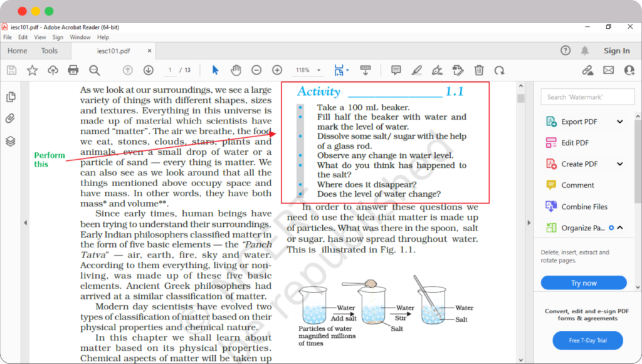Click the Free 7-Day Trial button

pos(587,340)
